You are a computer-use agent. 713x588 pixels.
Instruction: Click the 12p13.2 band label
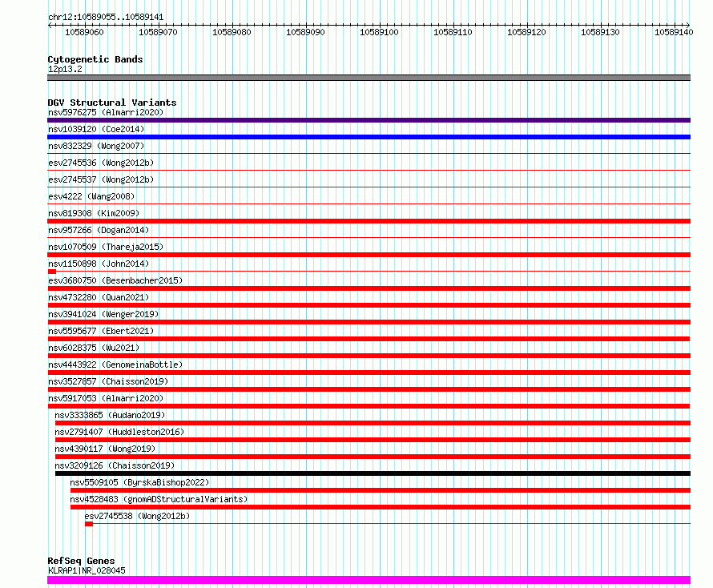coord(65,69)
